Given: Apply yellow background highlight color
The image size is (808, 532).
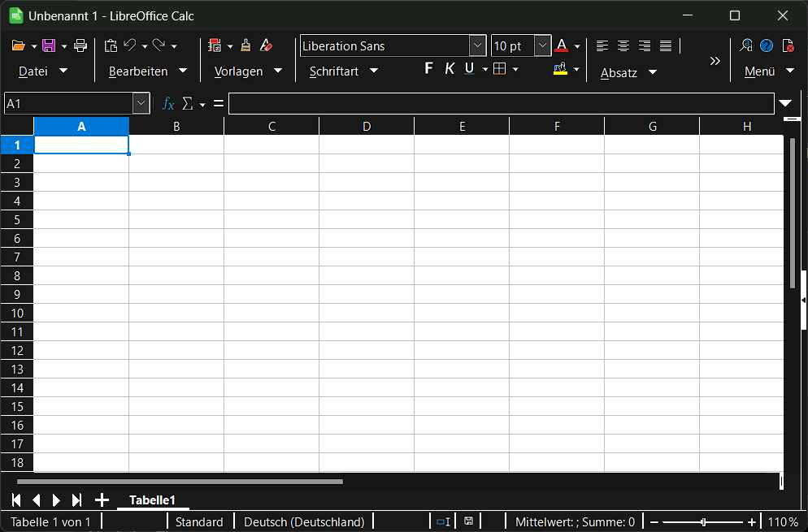Looking at the screenshot, I should pos(560,69).
